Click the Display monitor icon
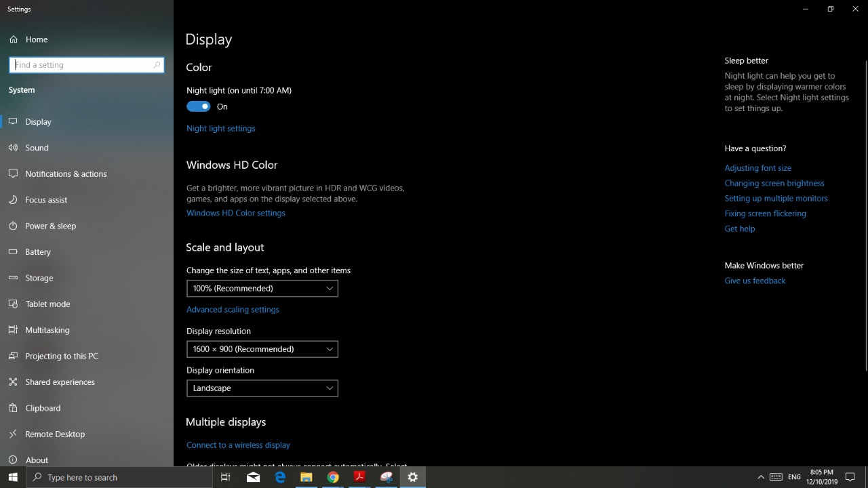 (13, 121)
